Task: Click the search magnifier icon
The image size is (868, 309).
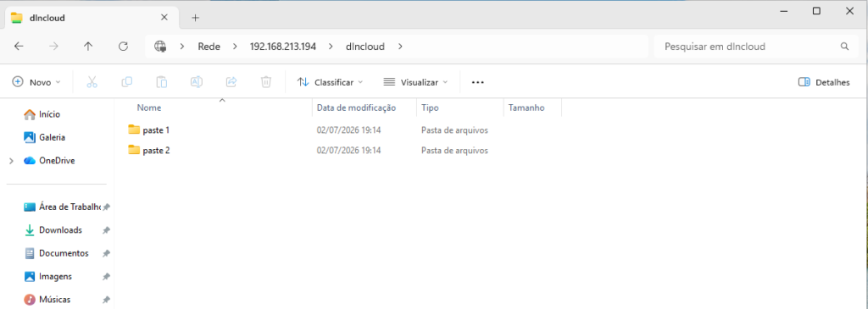Action: point(844,47)
